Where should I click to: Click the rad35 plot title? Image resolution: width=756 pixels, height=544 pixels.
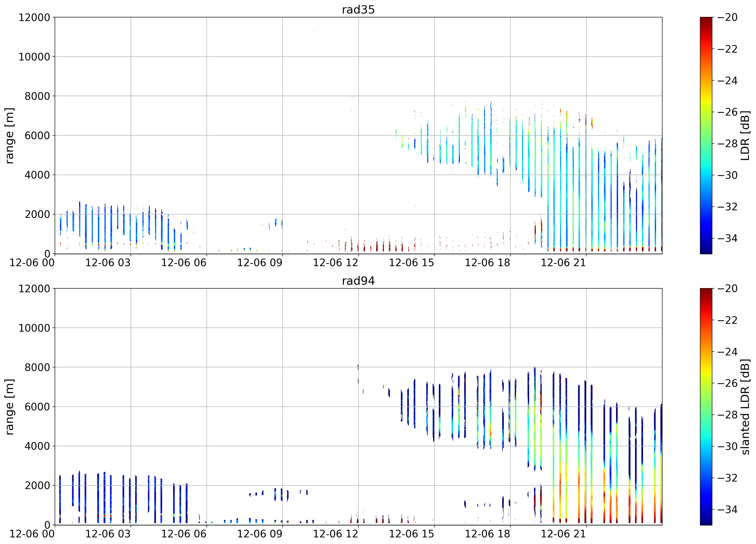[x=358, y=9]
